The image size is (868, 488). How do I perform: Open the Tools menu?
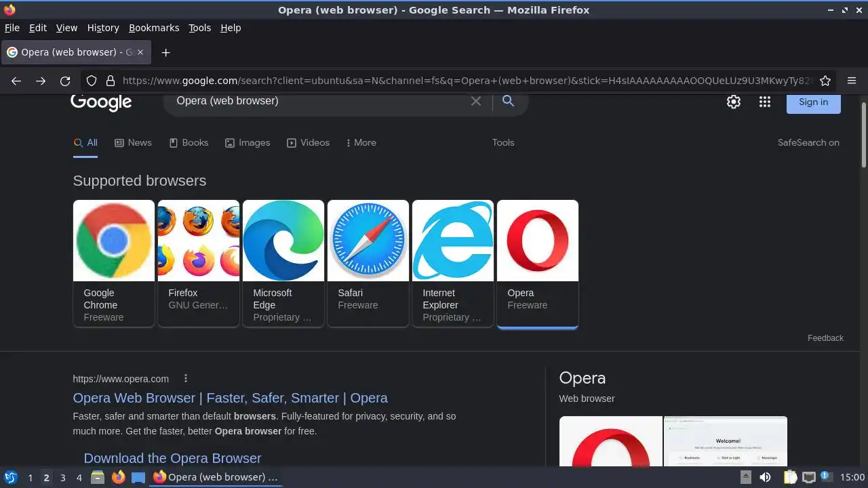pos(200,28)
